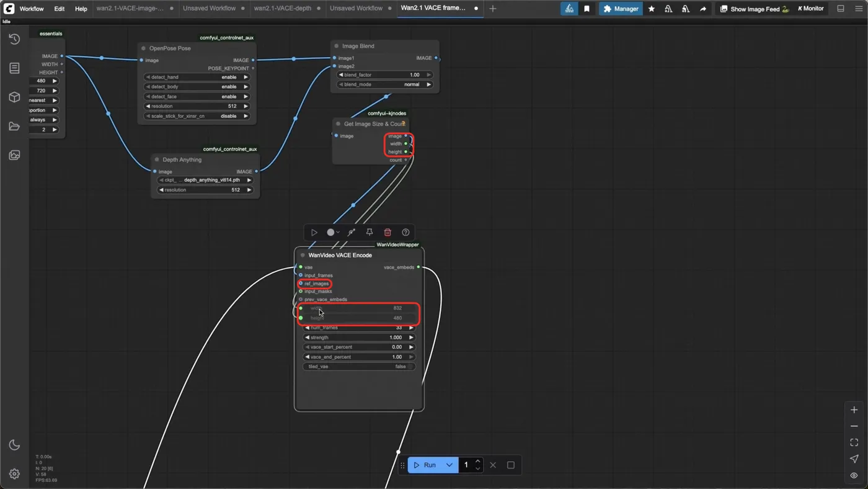Toggle dark theme moon icon
Viewport: 868px width, 489px height.
pyautogui.click(x=14, y=444)
